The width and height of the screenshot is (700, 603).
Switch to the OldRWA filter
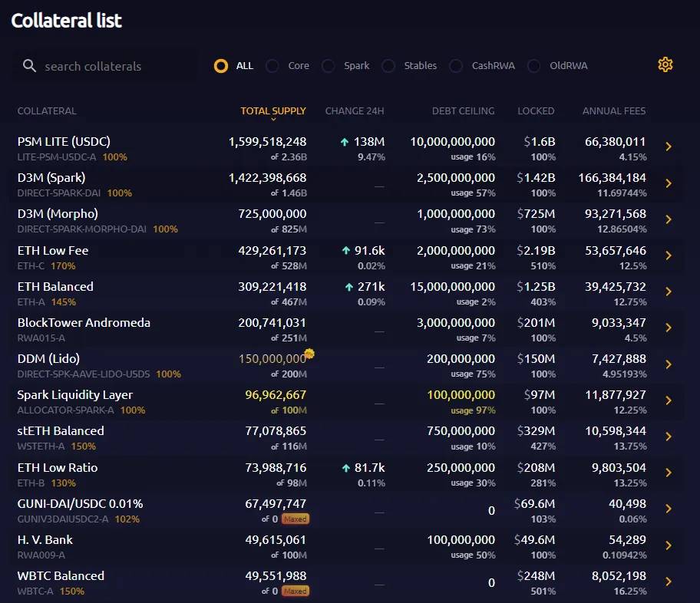(533, 66)
